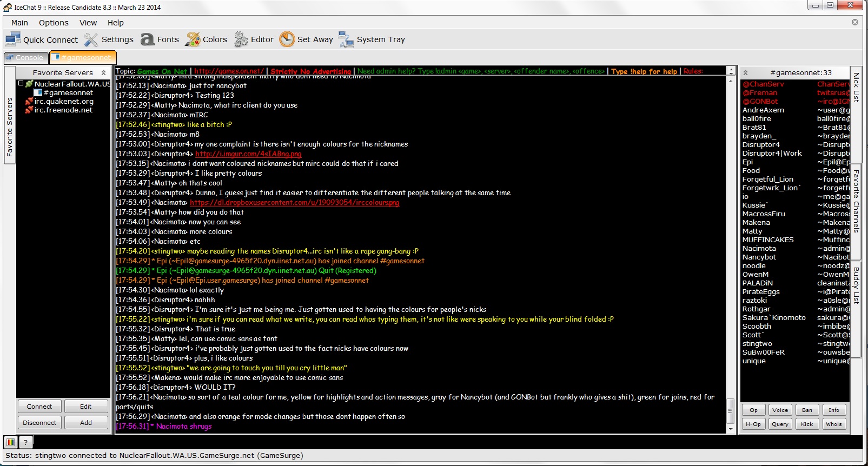Click the System Tray toolbar icon
868x466 pixels.
(346, 39)
